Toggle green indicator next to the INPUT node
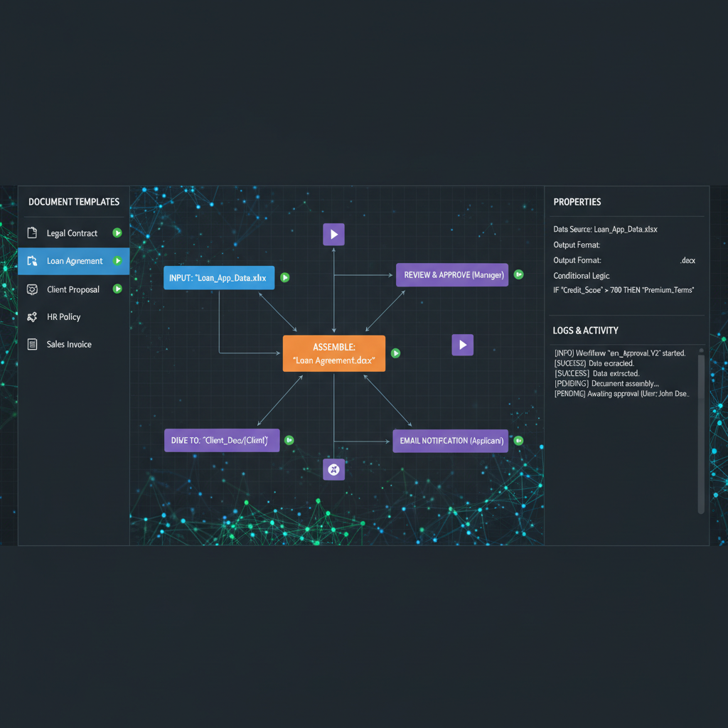 coord(284,277)
